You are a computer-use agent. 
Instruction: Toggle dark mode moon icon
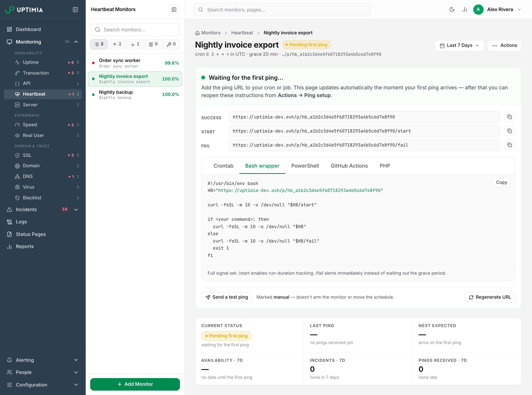pyautogui.click(x=452, y=10)
